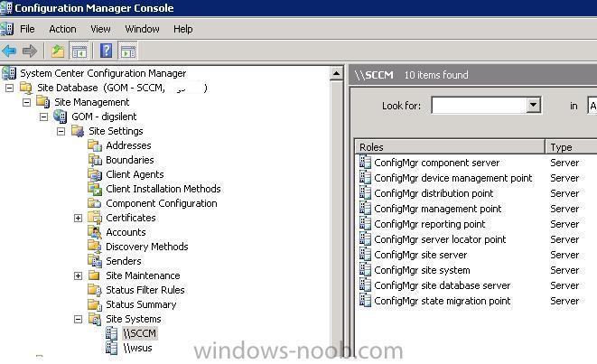This screenshot has width=597, height=364.
Task: Collapse the Site Database node
Action: (10, 88)
